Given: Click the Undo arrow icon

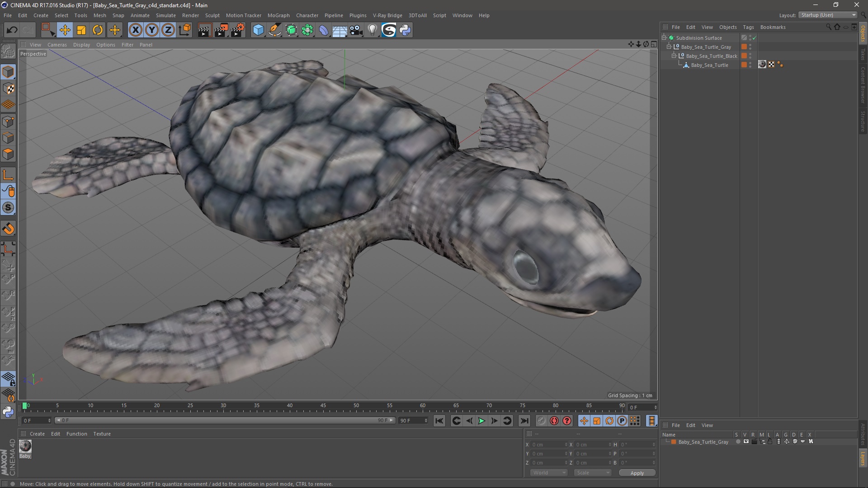Looking at the screenshot, I should [12, 30].
